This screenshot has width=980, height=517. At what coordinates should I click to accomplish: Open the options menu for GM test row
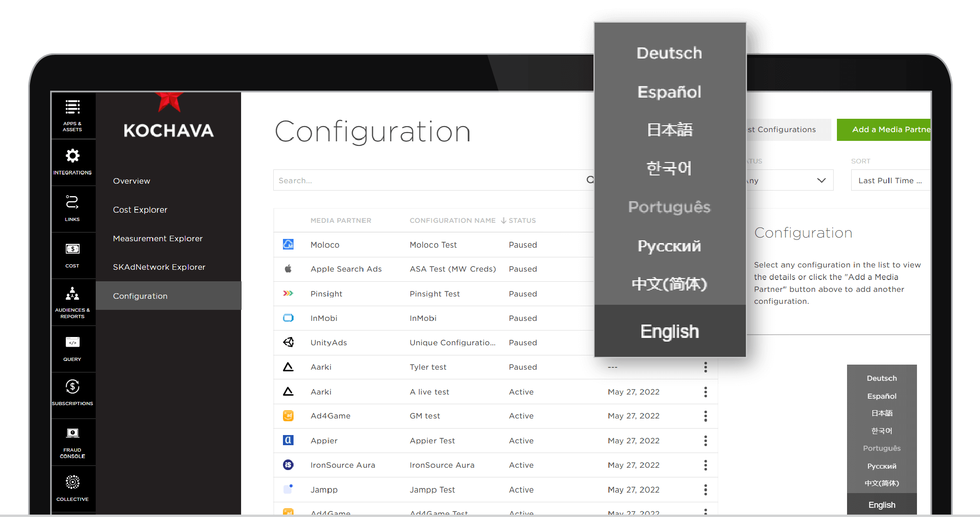pos(705,416)
